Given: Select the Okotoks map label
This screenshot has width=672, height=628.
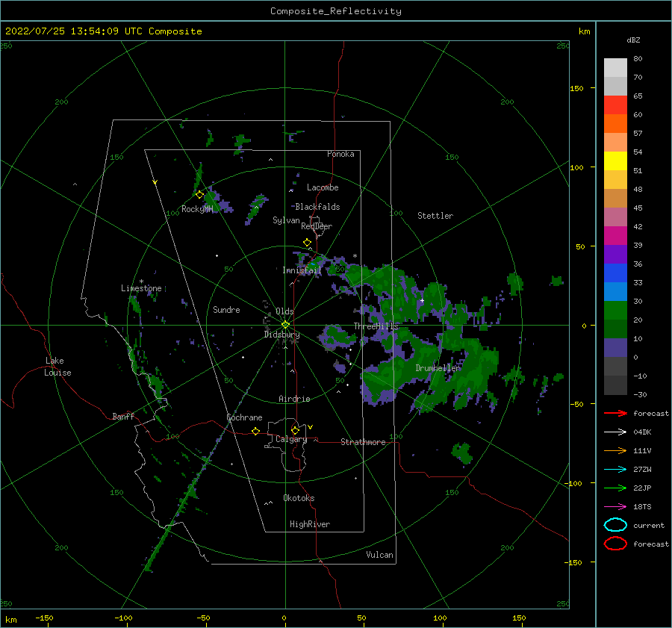Looking at the screenshot, I should 299,498.
